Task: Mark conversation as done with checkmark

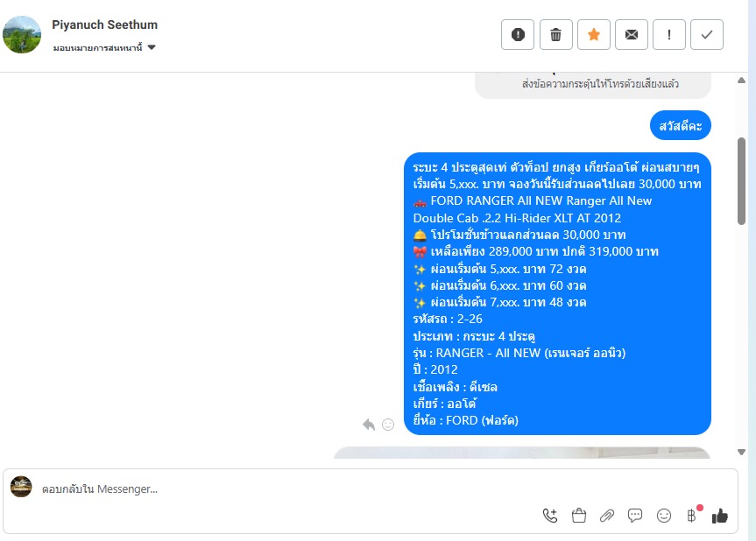Action: [x=706, y=35]
